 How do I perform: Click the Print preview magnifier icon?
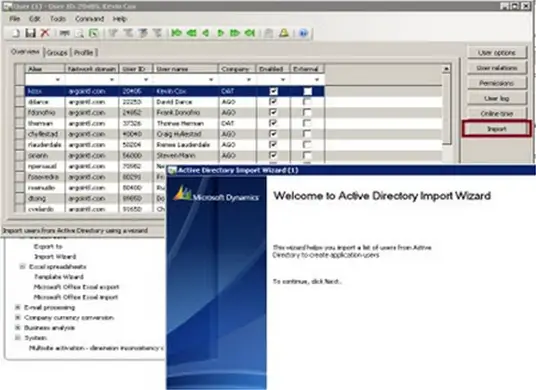[79, 33]
